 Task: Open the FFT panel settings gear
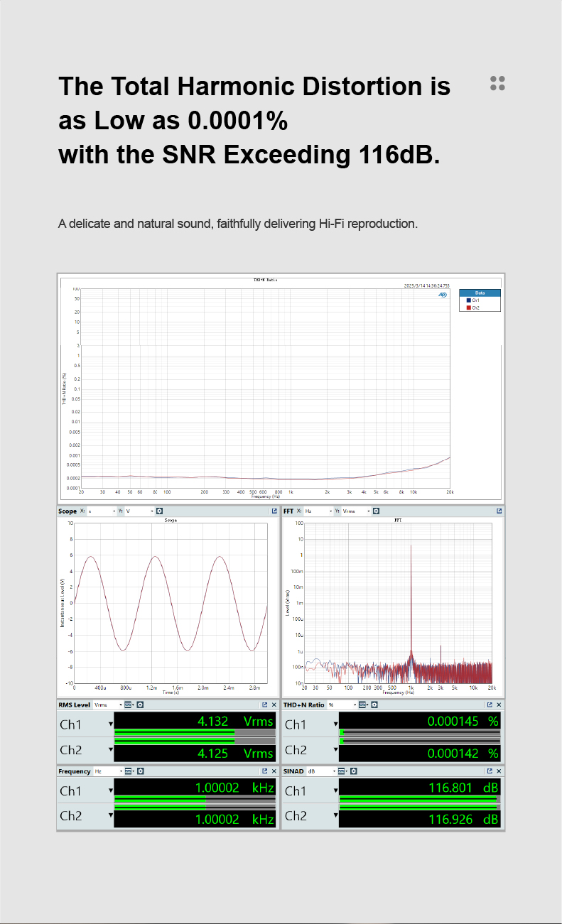[376, 511]
